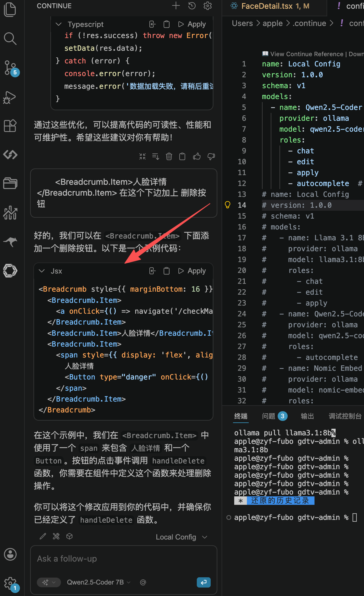This screenshot has width=364, height=596.
Task: Click the View Continue Reference link
Action: click(x=307, y=54)
